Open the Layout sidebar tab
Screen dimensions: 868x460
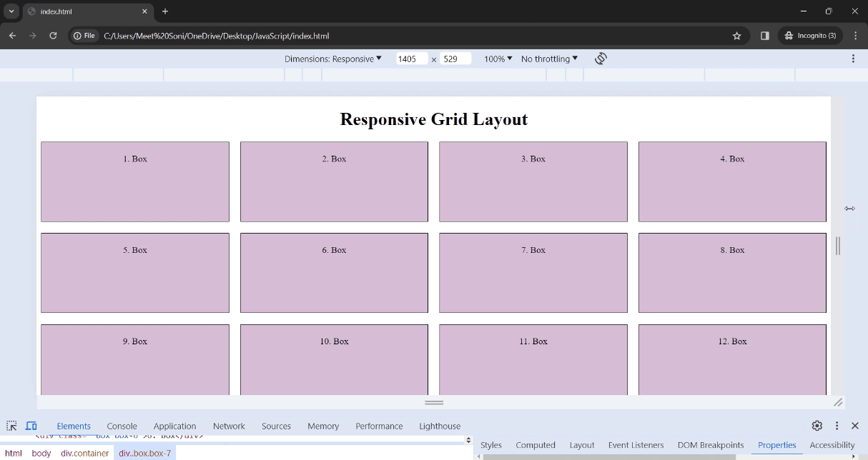click(582, 445)
